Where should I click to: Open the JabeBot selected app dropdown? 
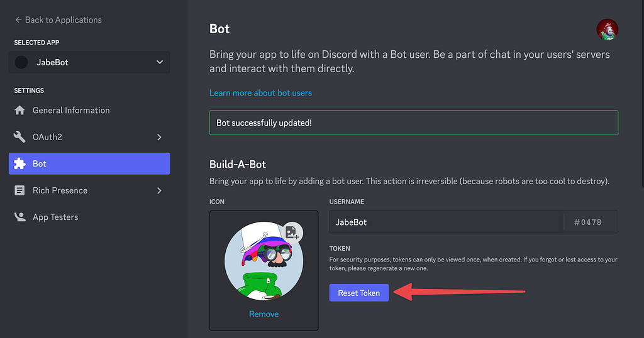(x=89, y=62)
